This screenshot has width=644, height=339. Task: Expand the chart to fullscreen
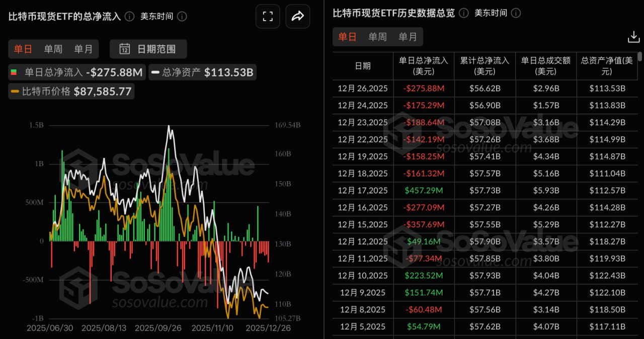click(x=268, y=16)
